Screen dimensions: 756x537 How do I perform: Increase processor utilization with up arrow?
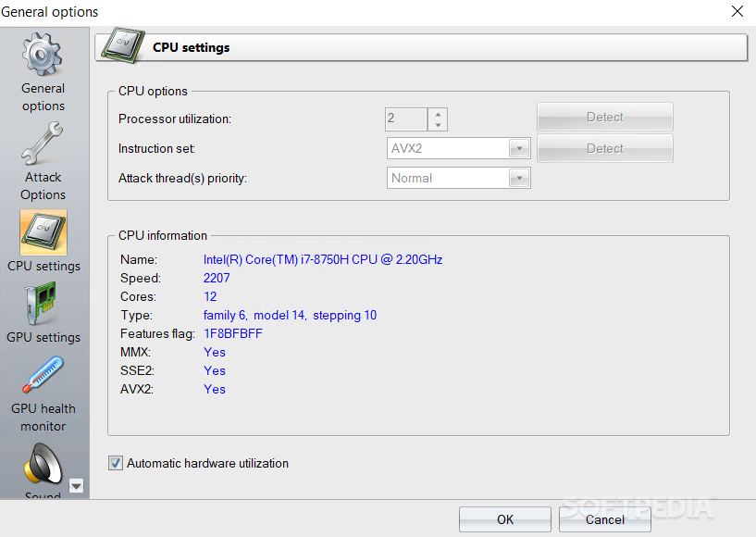coord(438,115)
